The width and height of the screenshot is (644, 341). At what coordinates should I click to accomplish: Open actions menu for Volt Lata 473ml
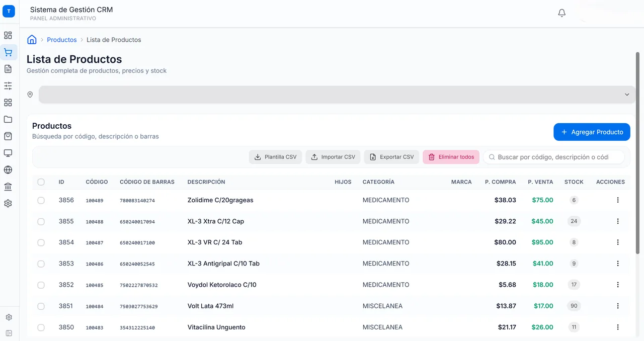click(x=618, y=306)
